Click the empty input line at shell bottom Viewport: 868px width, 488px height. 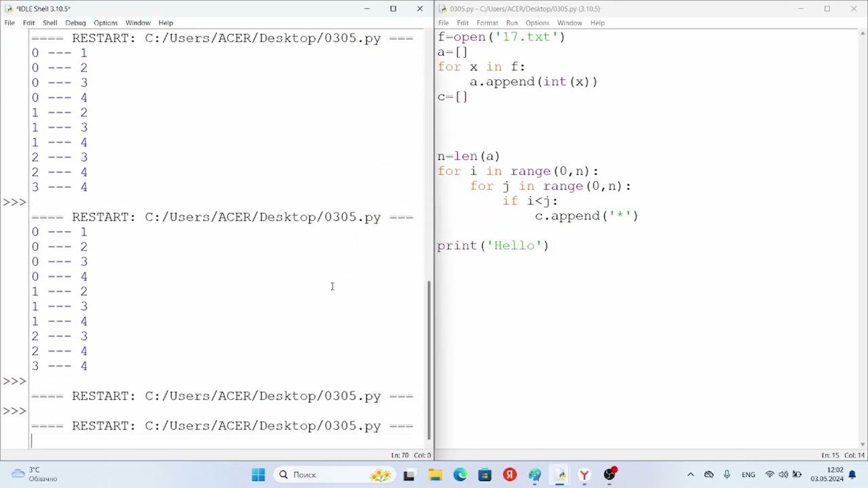pyautogui.click(x=226, y=441)
